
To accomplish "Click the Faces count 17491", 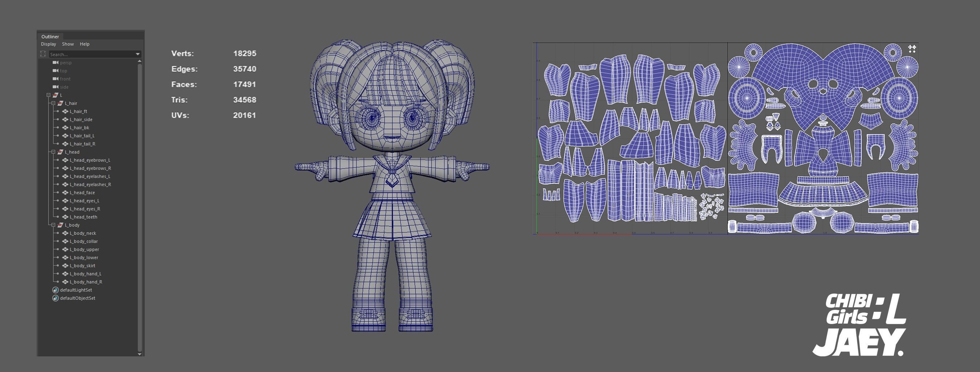I will click(x=244, y=85).
